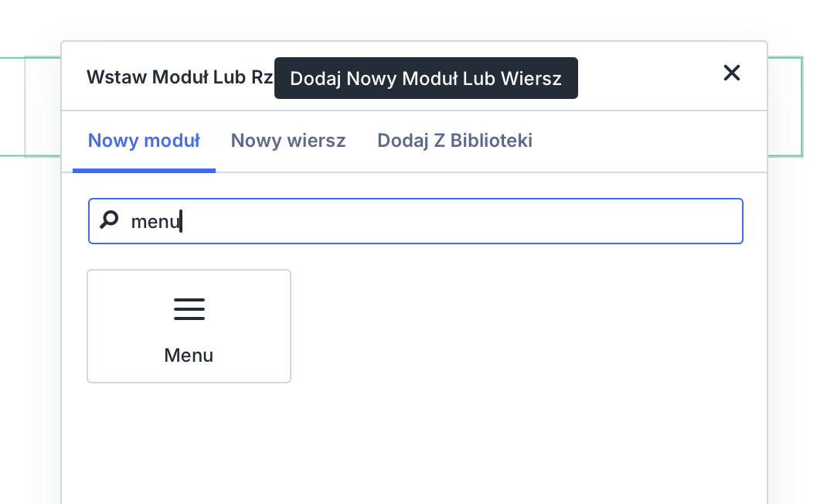
Task: Click the Dodaj Nowy Moduł Lub Wiersz tooltip
Action: click(426, 78)
